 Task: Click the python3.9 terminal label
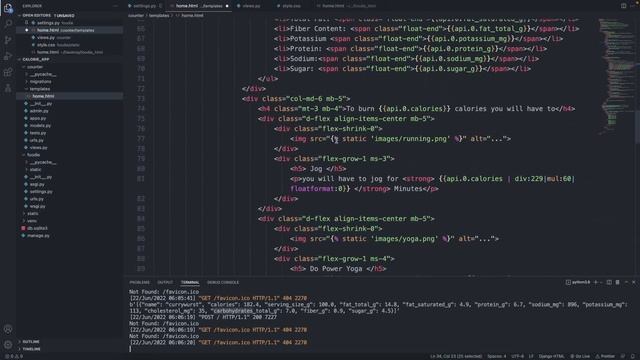(x=578, y=282)
